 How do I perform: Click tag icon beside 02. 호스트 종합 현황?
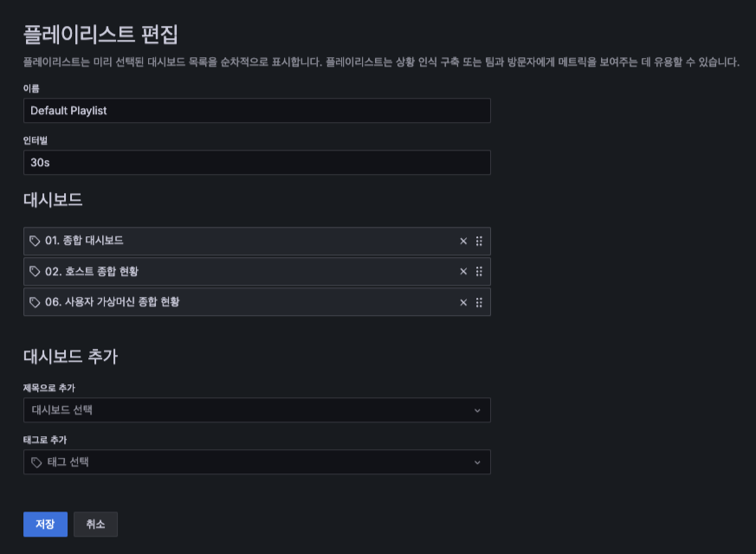pyautogui.click(x=36, y=272)
